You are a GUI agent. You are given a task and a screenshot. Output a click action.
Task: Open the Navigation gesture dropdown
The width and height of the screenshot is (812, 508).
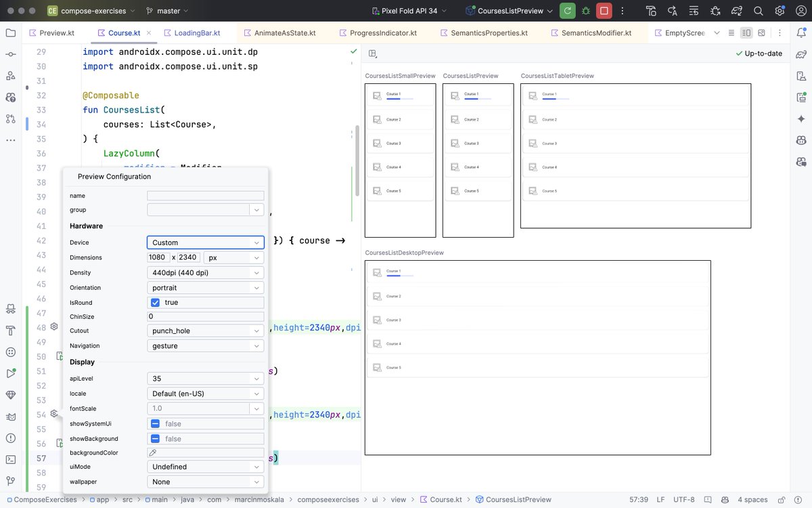pos(205,345)
